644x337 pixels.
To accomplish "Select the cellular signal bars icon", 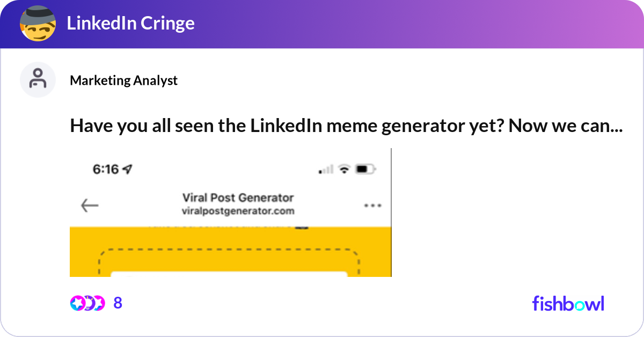I will [325, 170].
